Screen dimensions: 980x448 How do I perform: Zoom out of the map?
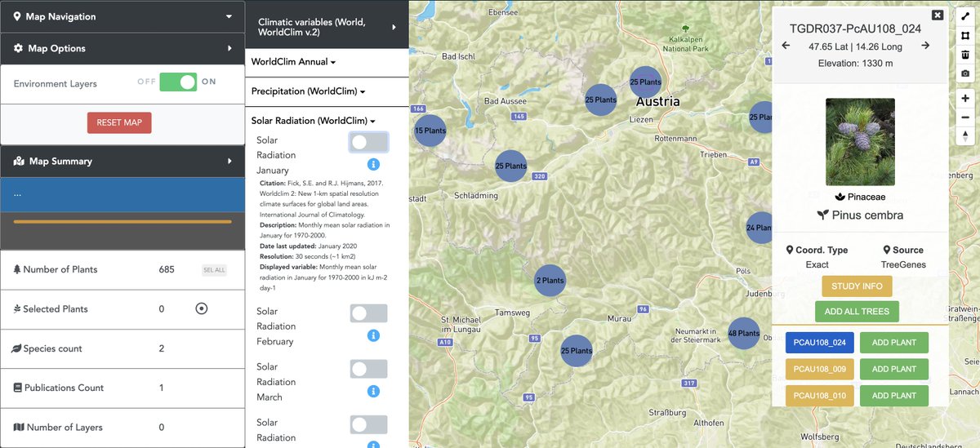[965, 117]
